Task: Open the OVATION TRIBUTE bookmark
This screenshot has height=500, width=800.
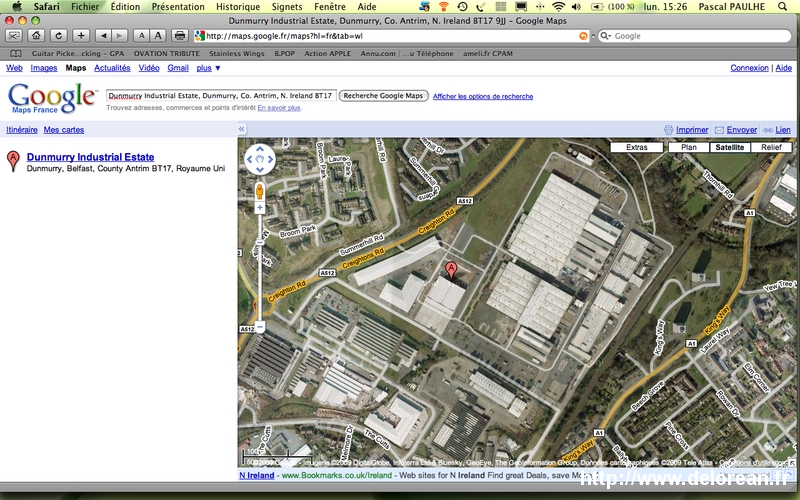Action: [x=167, y=54]
